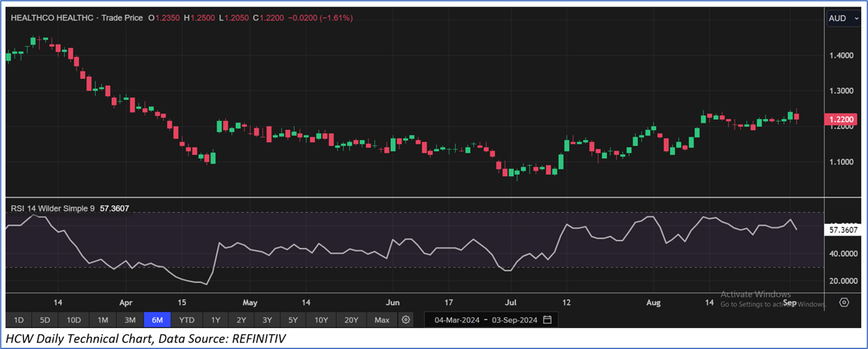
Task: Select the 5Y time range
Action: click(293, 320)
